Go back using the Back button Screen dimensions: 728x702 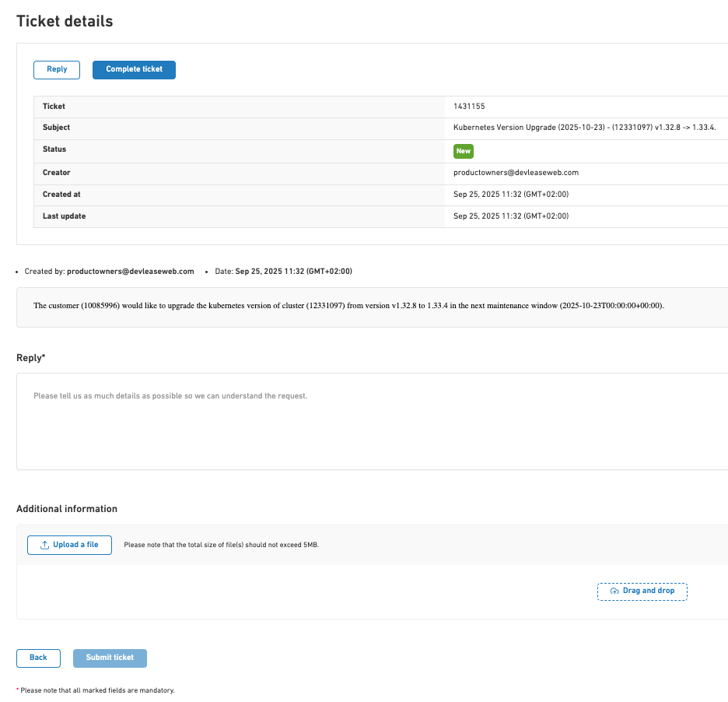[38, 658]
